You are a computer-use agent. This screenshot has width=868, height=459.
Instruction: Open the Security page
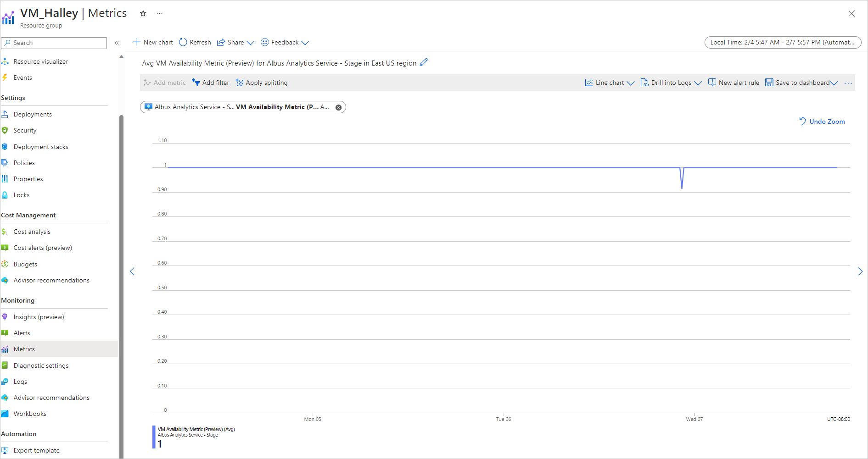coord(25,130)
